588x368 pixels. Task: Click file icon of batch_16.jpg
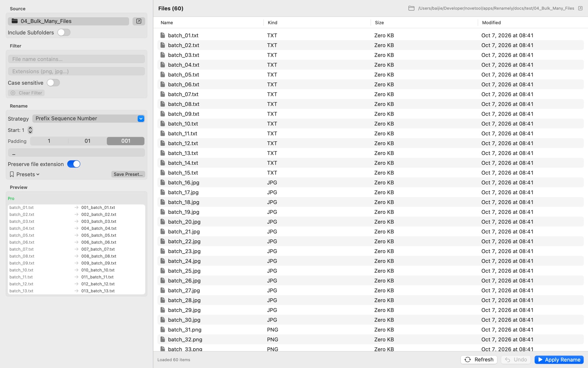click(x=162, y=183)
